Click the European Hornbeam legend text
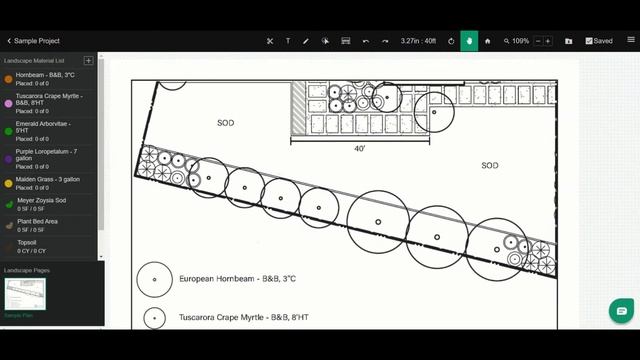This screenshot has height=360, width=640. pos(238,279)
